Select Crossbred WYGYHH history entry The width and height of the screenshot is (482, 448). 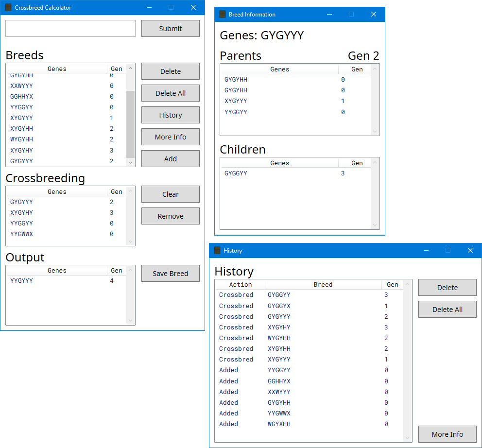pos(309,338)
